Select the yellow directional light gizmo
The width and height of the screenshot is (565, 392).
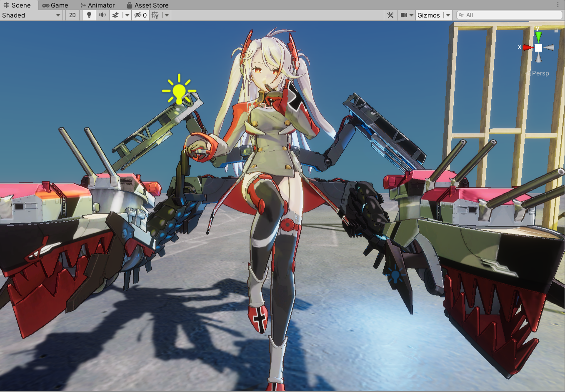pos(179,90)
